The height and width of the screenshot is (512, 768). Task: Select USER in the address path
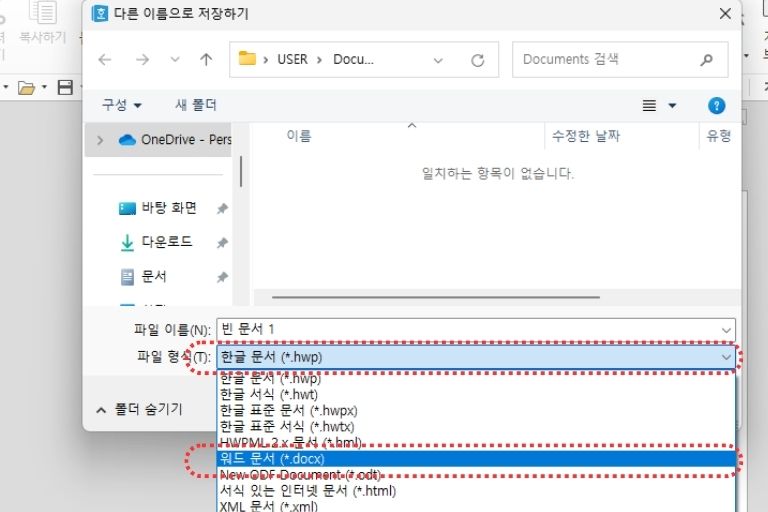(x=292, y=59)
